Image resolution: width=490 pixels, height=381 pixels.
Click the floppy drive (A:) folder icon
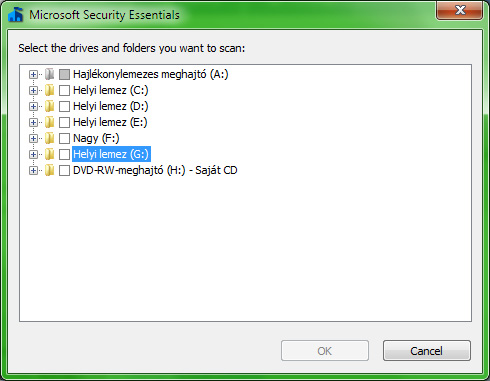(x=49, y=74)
